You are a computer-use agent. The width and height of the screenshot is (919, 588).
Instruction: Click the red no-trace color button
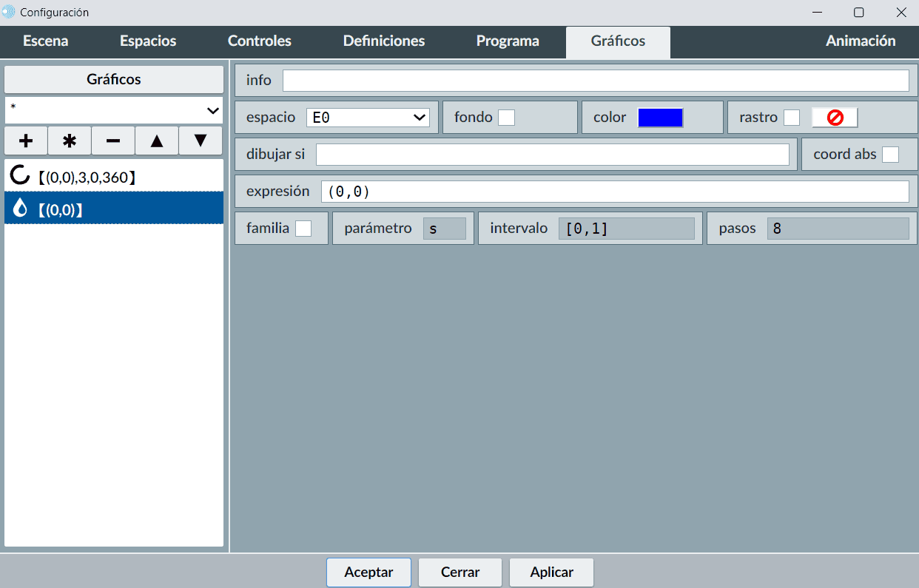[x=835, y=118]
